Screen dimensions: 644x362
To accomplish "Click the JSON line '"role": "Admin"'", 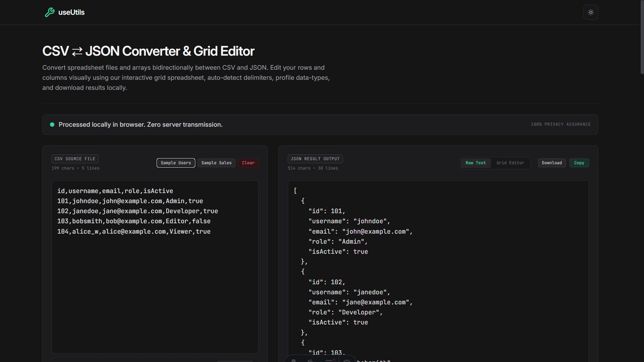I will click(x=338, y=241).
